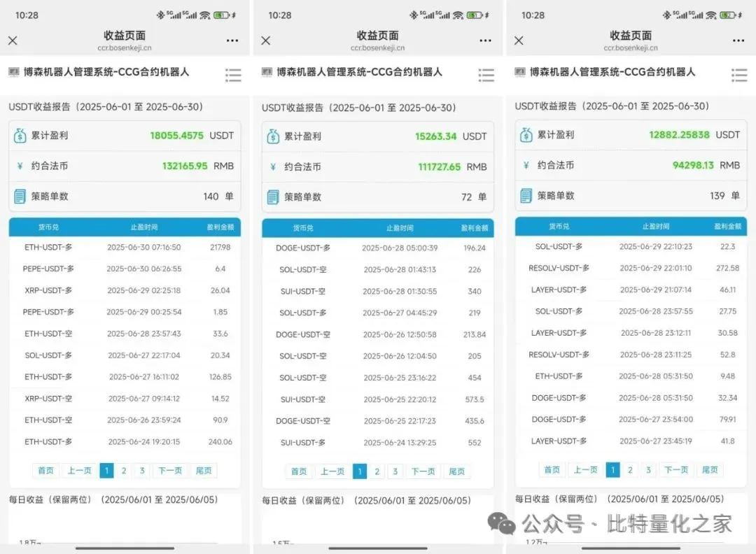Select current page 1 on left phone
The width and height of the screenshot is (756, 554).
(x=106, y=471)
